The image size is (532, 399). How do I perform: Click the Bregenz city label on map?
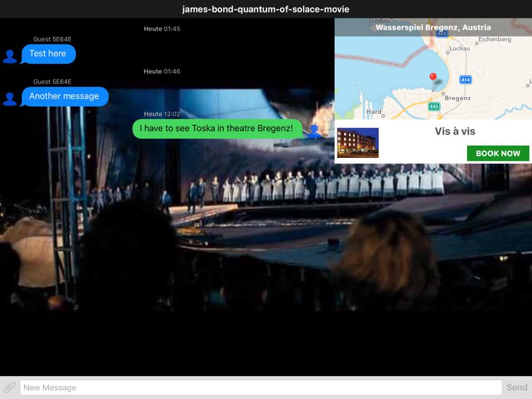click(x=457, y=98)
